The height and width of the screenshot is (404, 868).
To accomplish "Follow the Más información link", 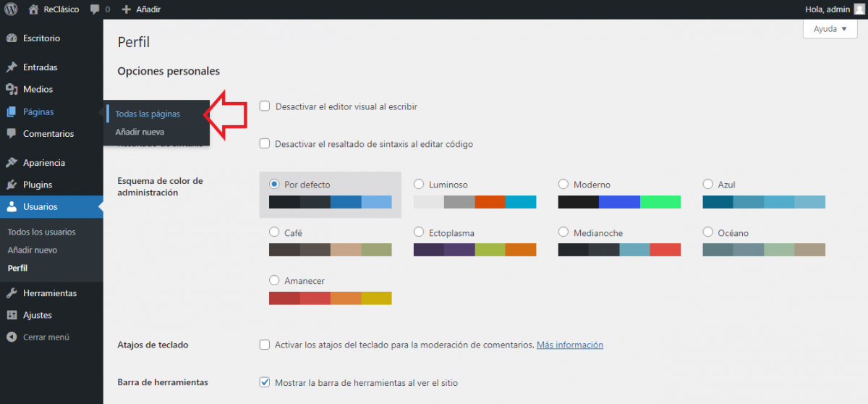I will (569, 345).
